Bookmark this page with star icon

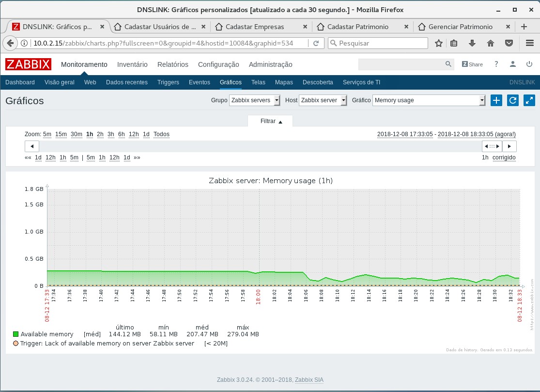coord(438,43)
